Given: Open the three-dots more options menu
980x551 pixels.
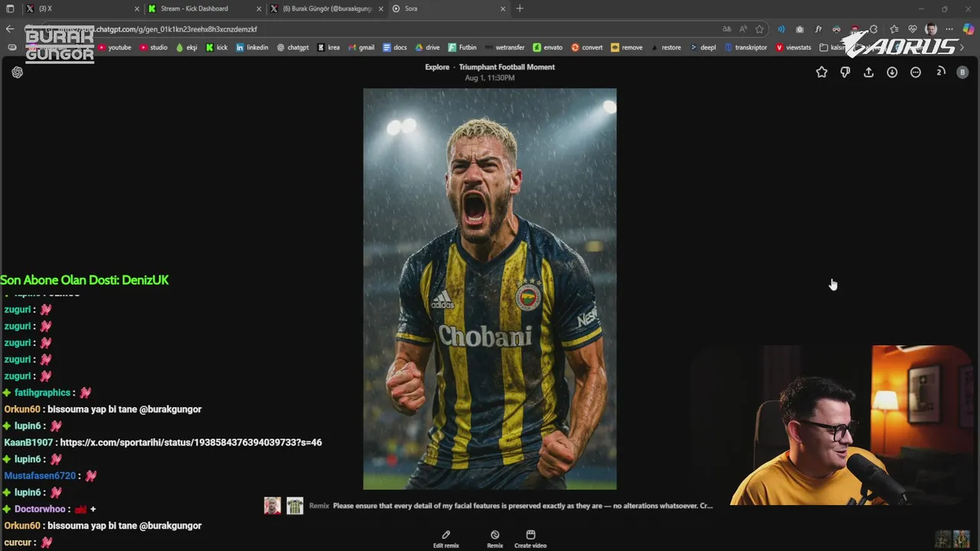Looking at the screenshot, I should (916, 72).
